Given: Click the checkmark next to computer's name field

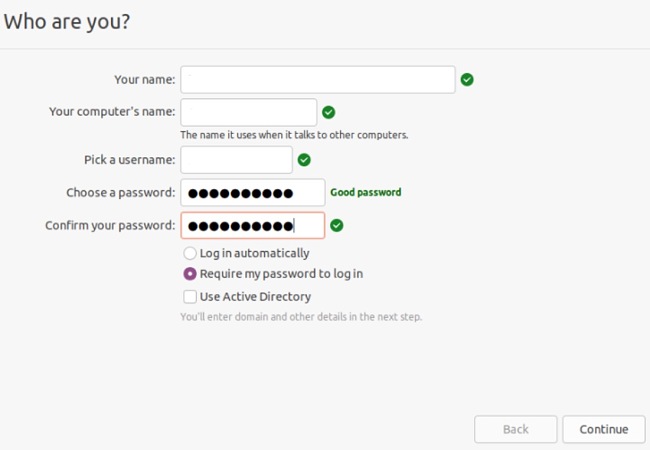Looking at the screenshot, I should click(x=328, y=112).
